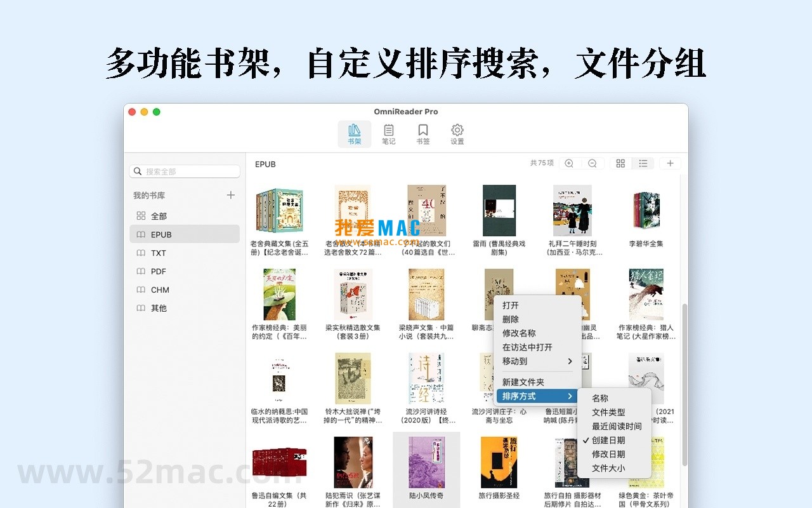Switch to list view mode
This screenshot has width=812, height=508.
(643, 163)
